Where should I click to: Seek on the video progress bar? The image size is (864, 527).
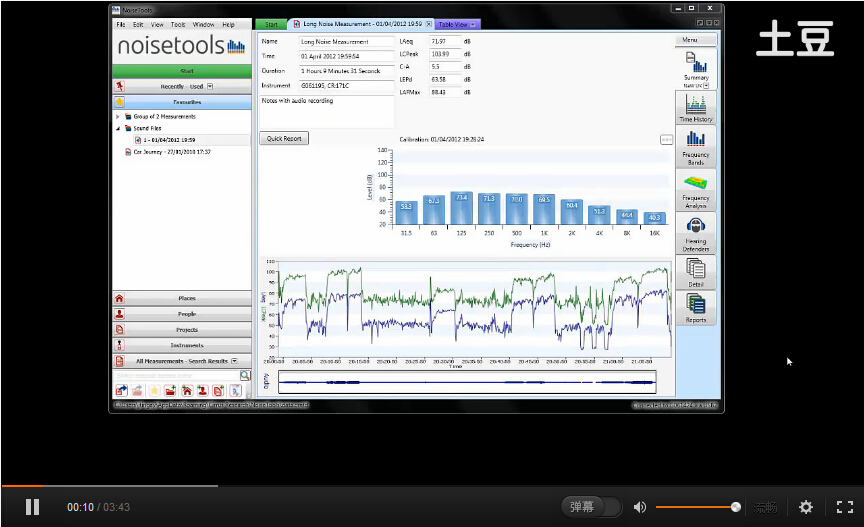tap(432, 486)
